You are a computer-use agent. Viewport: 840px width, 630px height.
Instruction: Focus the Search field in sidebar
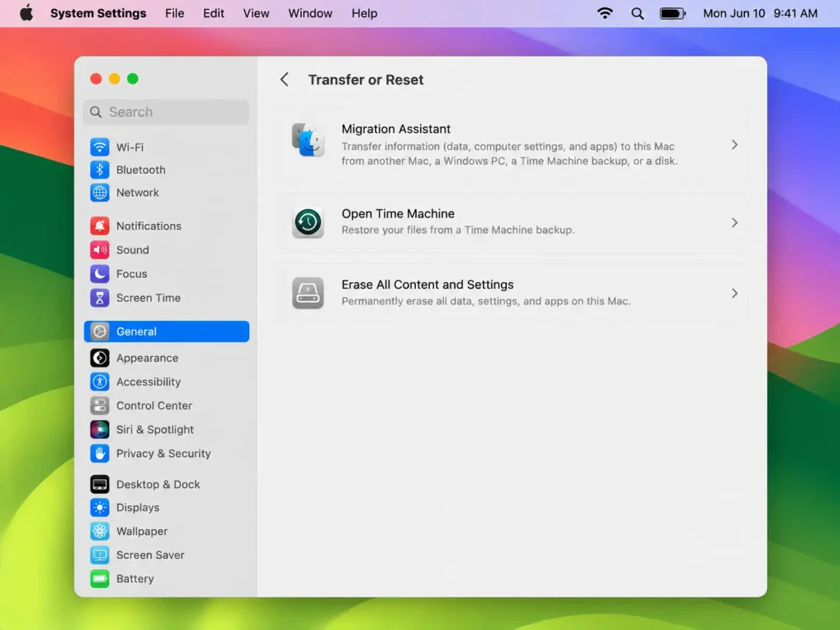coord(167,112)
